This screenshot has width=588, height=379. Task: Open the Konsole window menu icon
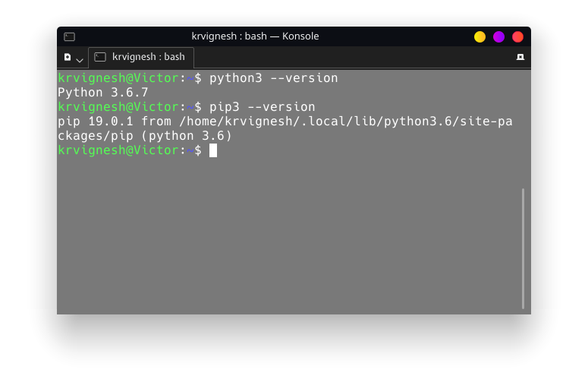(69, 36)
